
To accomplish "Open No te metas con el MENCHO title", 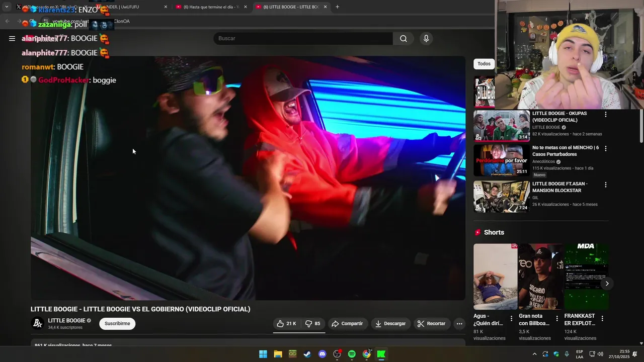I will (566, 151).
